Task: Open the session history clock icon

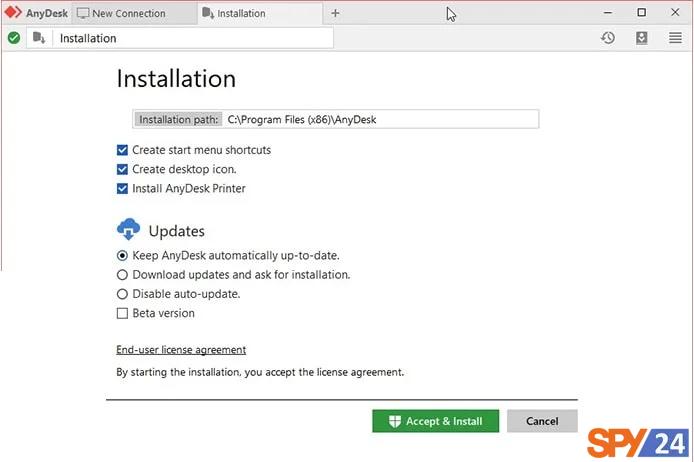Action: coord(608,38)
